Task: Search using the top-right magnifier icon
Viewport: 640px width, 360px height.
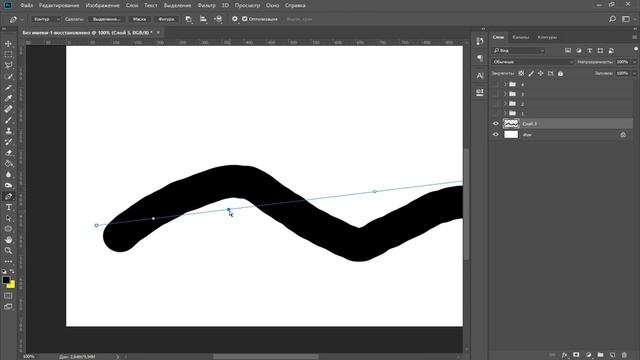Action: click(612, 19)
